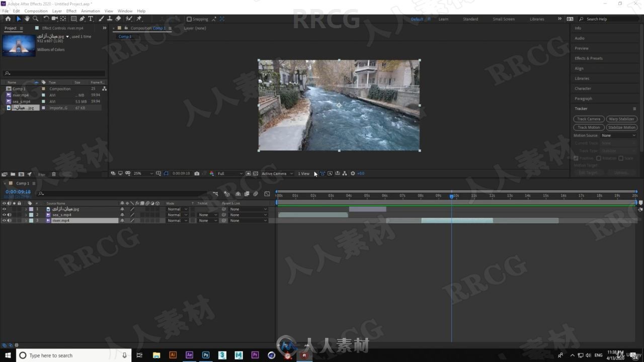Toggle visibility of layer 1 jpg image
This screenshot has width=644, height=362.
pyautogui.click(x=4, y=209)
